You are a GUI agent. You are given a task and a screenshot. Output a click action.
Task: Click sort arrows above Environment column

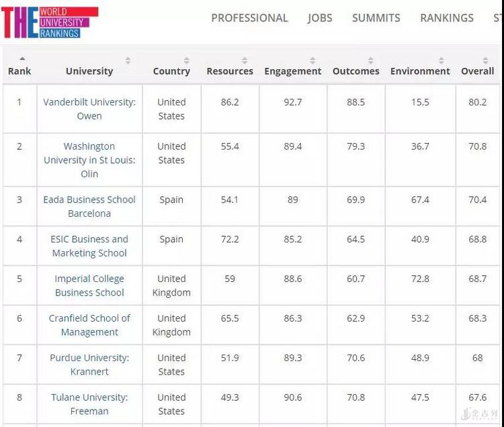(x=441, y=60)
